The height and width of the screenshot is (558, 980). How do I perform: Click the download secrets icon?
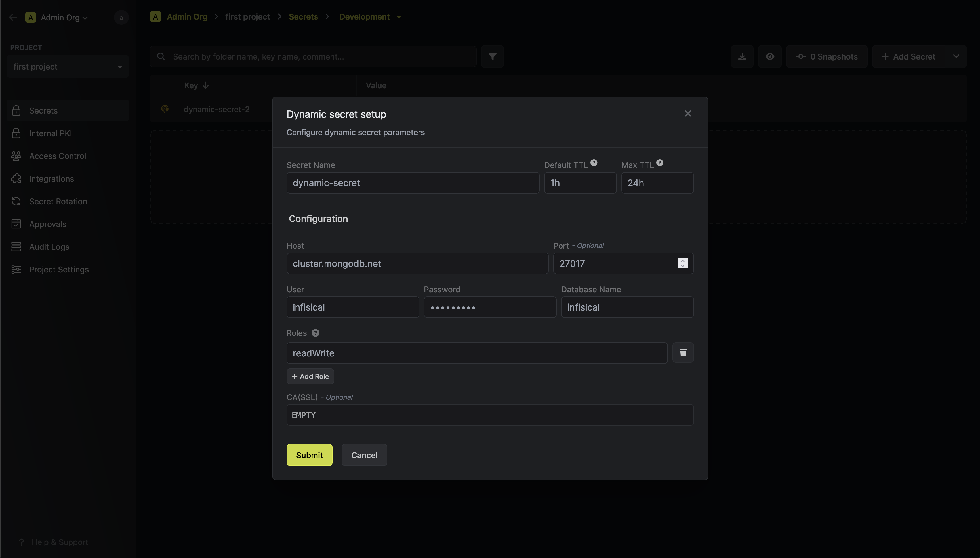coord(742,57)
